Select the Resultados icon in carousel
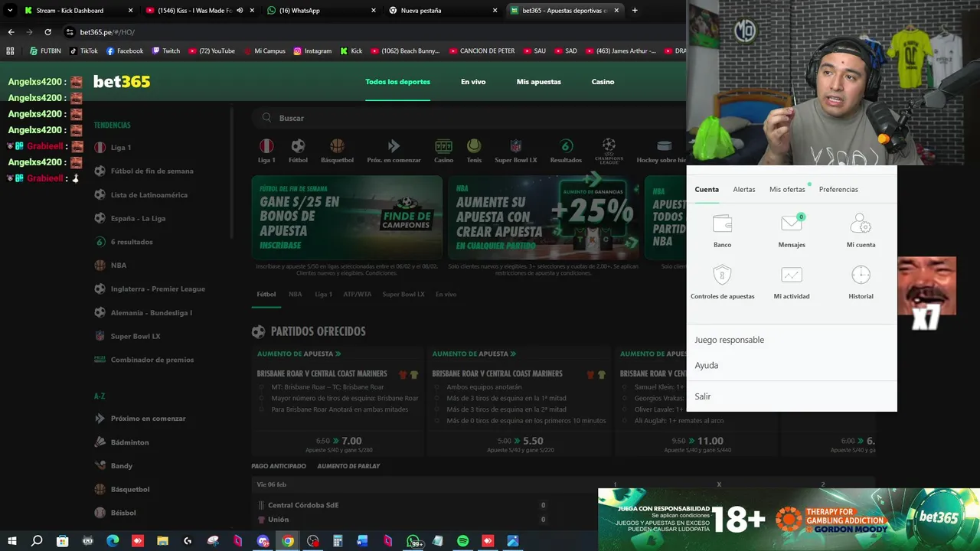The height and width of the screenshot is (551, 980). pyautogui.click(x=566, y=146)
